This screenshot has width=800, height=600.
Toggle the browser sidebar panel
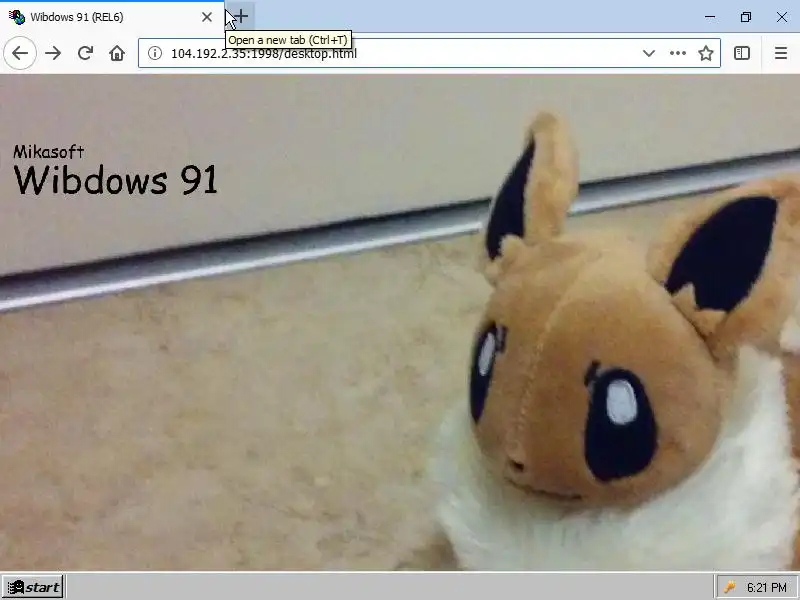[x=742, y=53]
